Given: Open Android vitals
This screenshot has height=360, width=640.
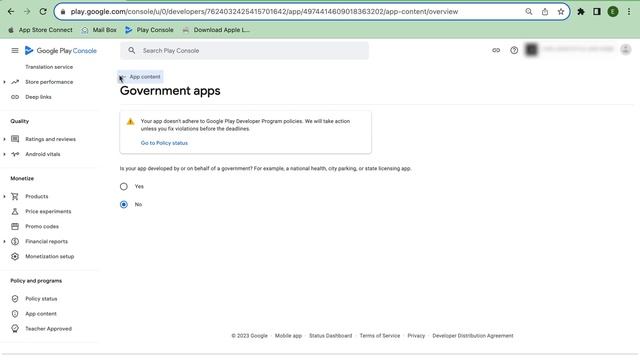Looking at the screenshot, I should click(x=42, y=154).
